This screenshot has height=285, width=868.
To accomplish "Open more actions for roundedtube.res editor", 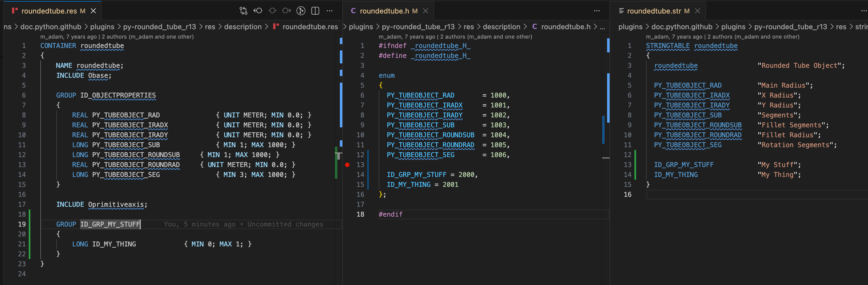I will (x=330, y=11).
